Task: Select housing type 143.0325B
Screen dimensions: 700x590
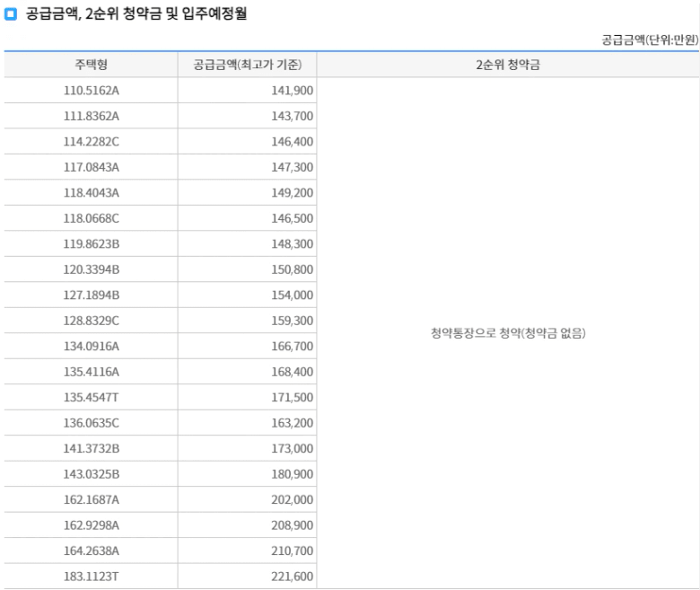Action: point(91,474)
